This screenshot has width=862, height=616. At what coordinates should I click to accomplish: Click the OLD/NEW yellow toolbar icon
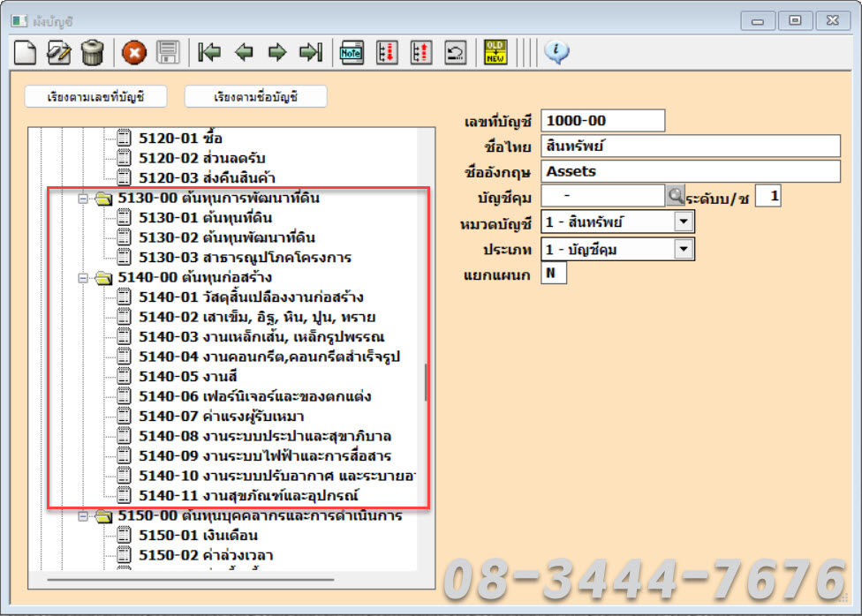pos(495,53)
